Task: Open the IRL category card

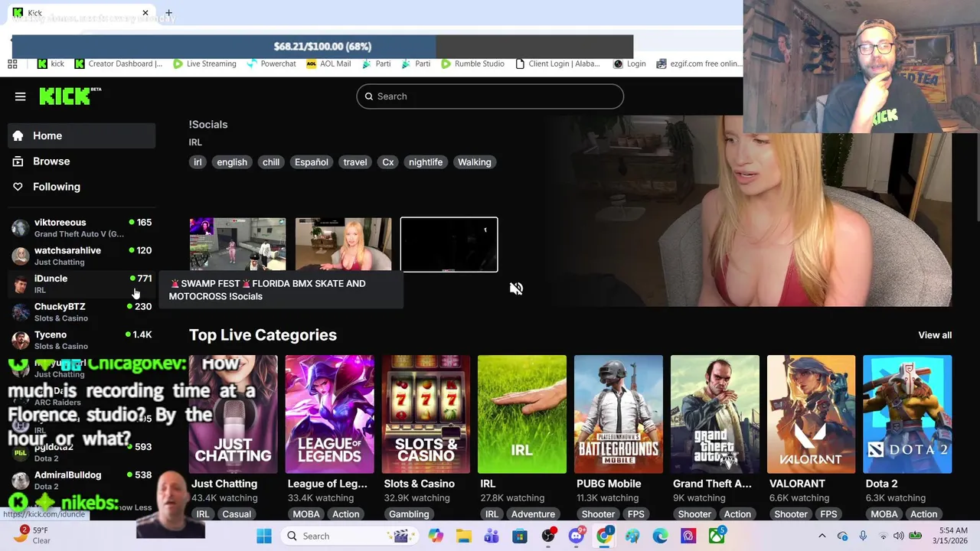Action: point(522,414)
